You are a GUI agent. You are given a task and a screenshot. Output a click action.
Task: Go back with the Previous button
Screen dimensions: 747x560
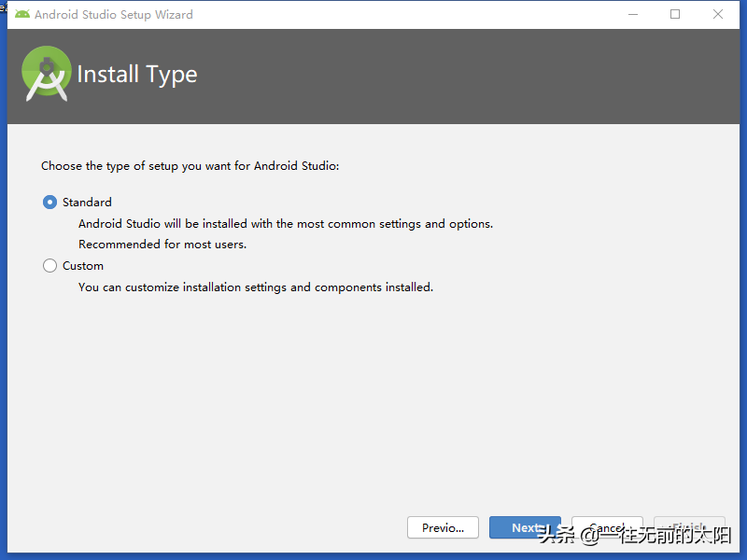tap(443, 527)
